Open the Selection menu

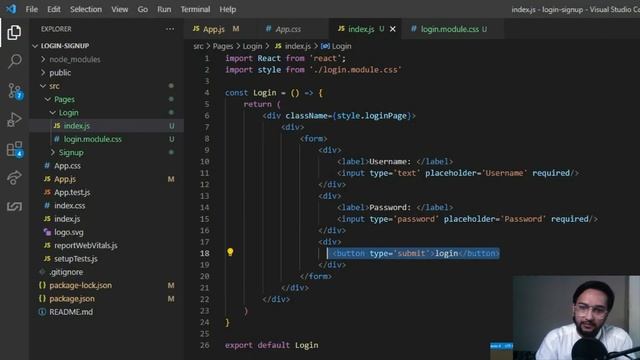(x=86, y=9)
